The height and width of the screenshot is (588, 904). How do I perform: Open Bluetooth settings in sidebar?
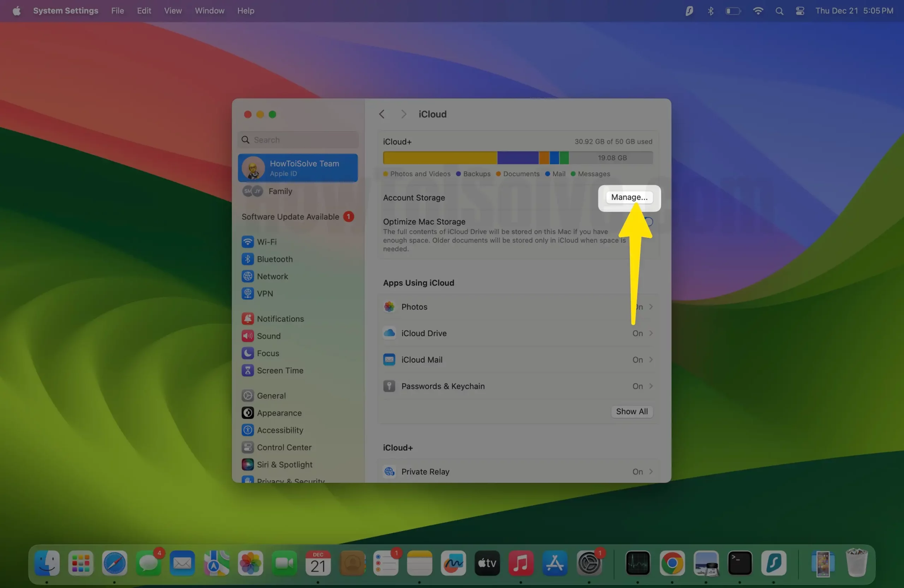298,259
